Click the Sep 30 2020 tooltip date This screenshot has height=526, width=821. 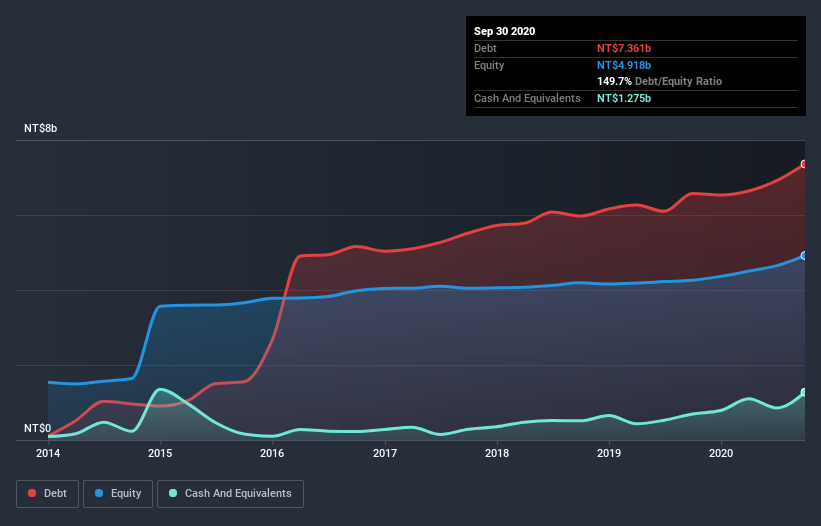coord(505,31)
